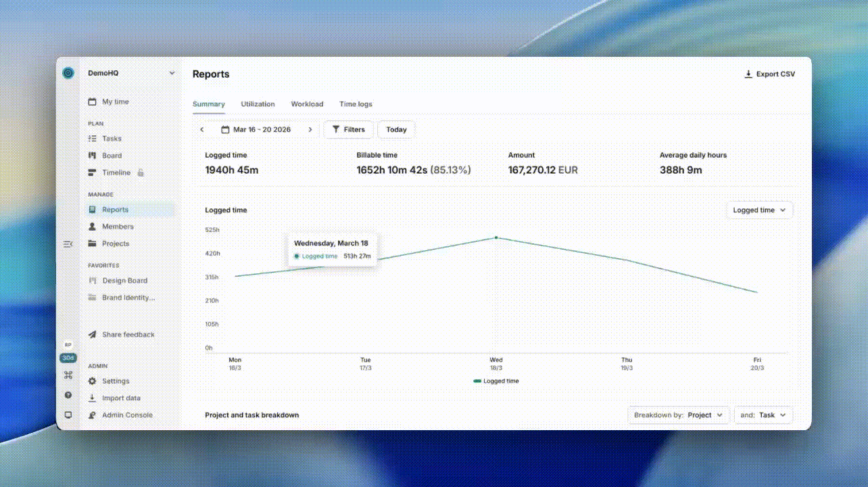Click the Share feedback paper plane icon
868x487 pixels.
[x=93, y=335]
